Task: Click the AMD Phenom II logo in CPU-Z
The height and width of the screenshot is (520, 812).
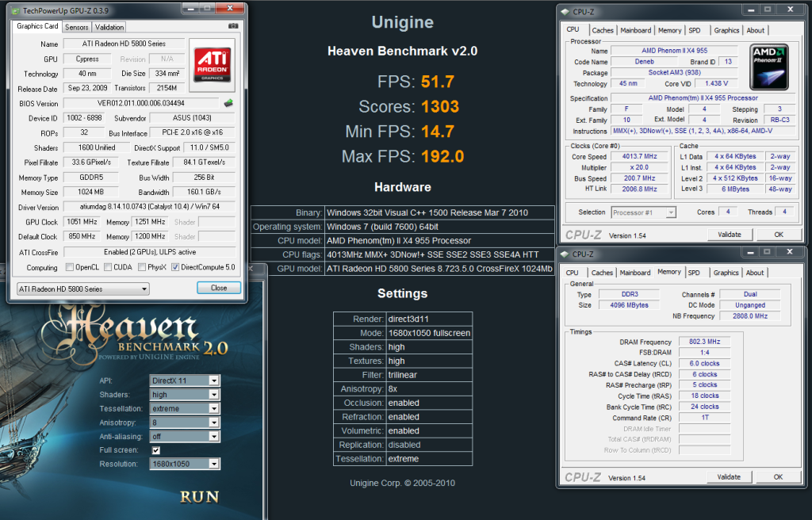Action: coord(769,67)
